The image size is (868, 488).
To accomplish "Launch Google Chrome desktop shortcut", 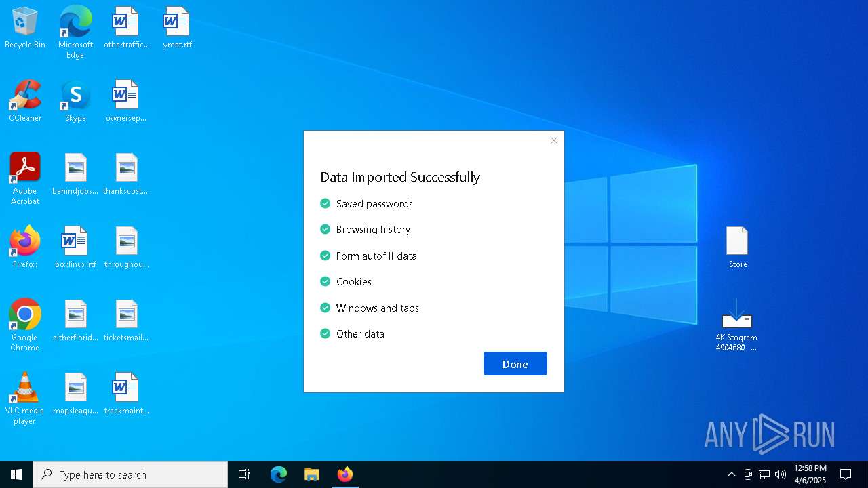I will click(25, 325).
